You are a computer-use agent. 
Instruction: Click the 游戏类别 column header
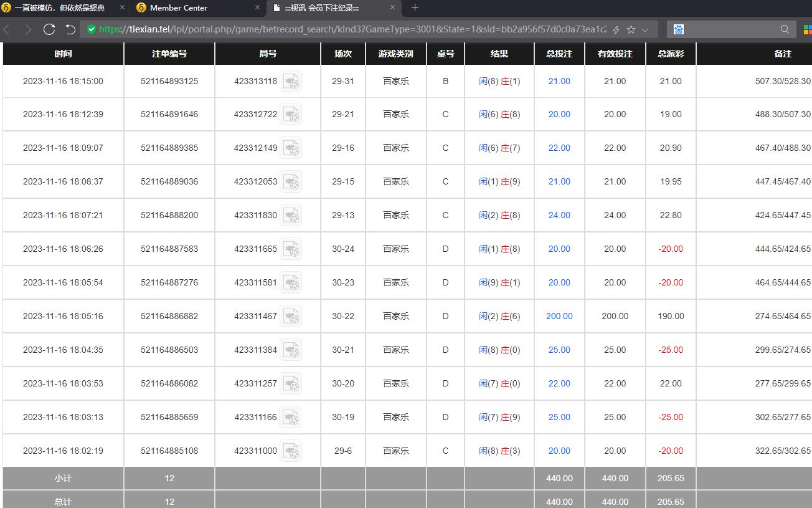[x=396, y=54]
